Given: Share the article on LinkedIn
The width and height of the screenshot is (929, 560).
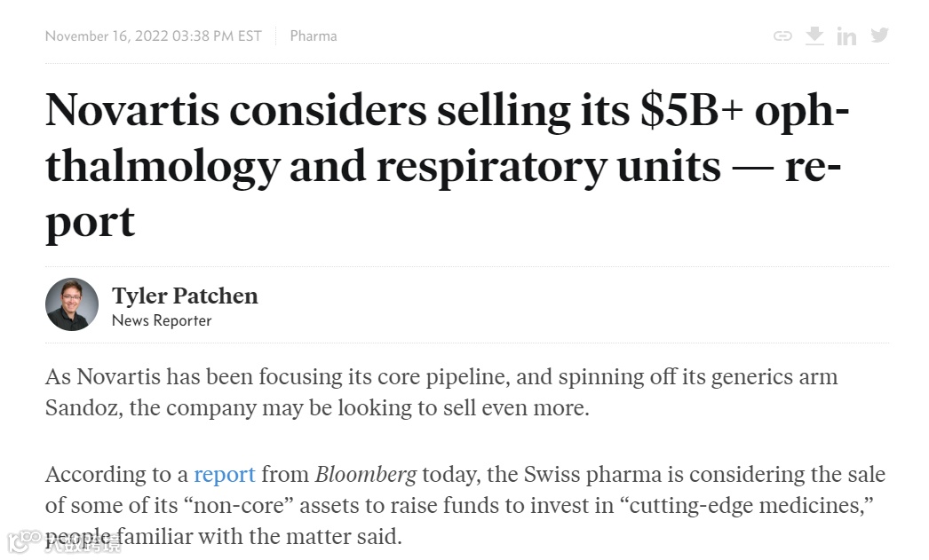Looking at the screenshot, I should coord(846,36).
